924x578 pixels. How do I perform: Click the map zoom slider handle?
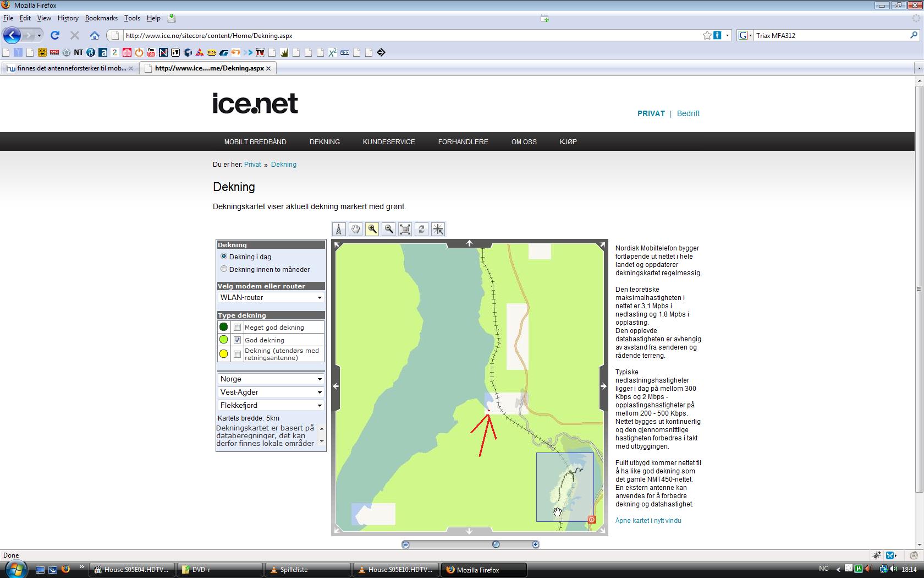coord(496,544)
